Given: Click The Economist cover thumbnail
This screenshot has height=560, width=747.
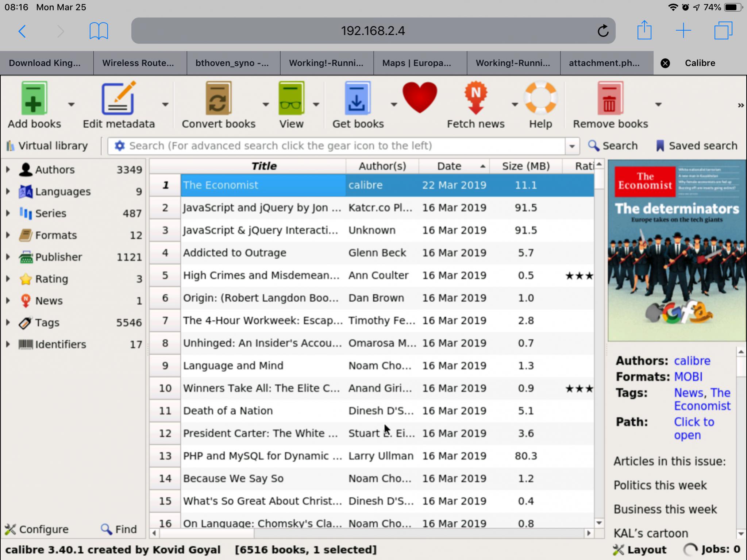Looking at the screenshot, I should [x=677, y=250].
